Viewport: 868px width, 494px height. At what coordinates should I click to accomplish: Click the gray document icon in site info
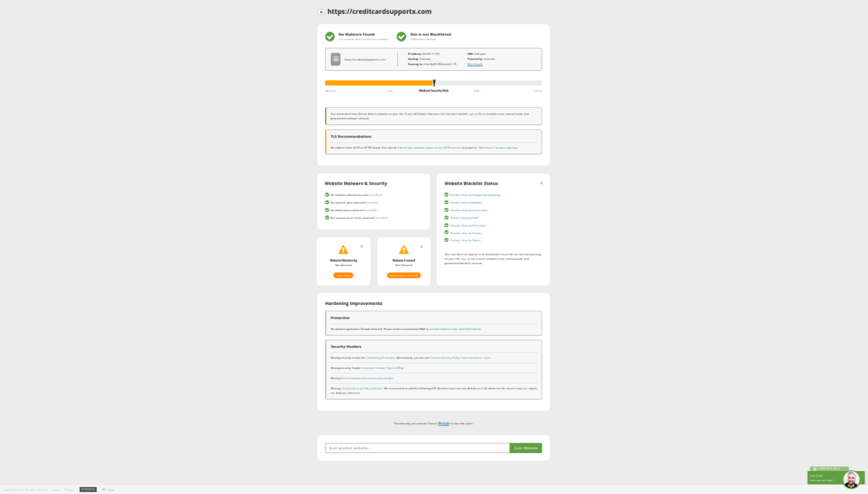[x=335, y=59]
